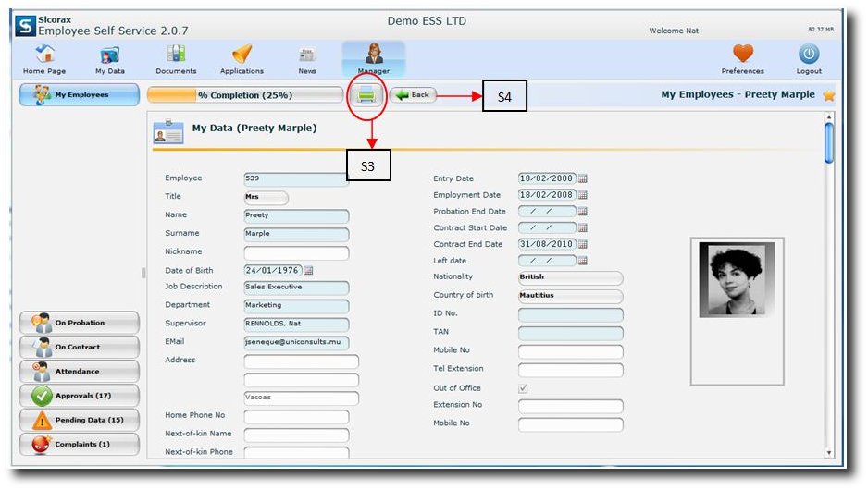This screenshot has width=868, height=490.
Task: Open Approvals (17) list
Action: point(79,396)
